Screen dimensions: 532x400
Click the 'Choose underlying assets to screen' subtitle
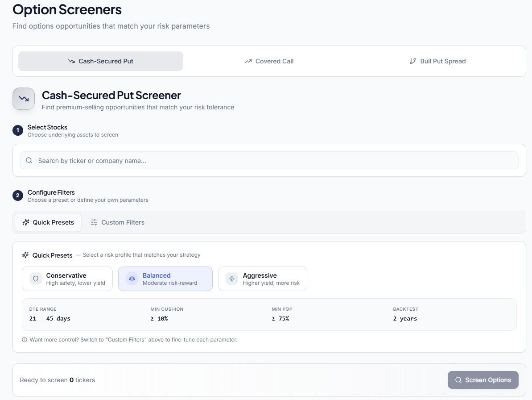pyautogui.click(x=73, y=135)
